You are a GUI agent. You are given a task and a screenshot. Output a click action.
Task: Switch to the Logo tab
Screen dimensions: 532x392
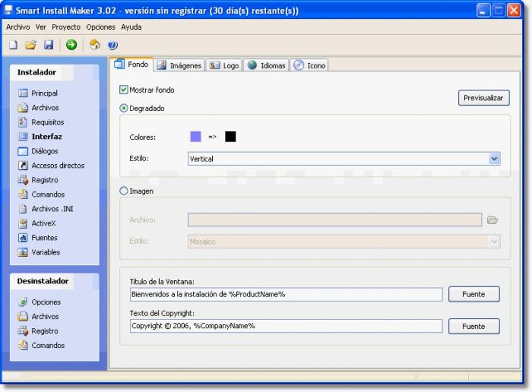tap(224, 66)
